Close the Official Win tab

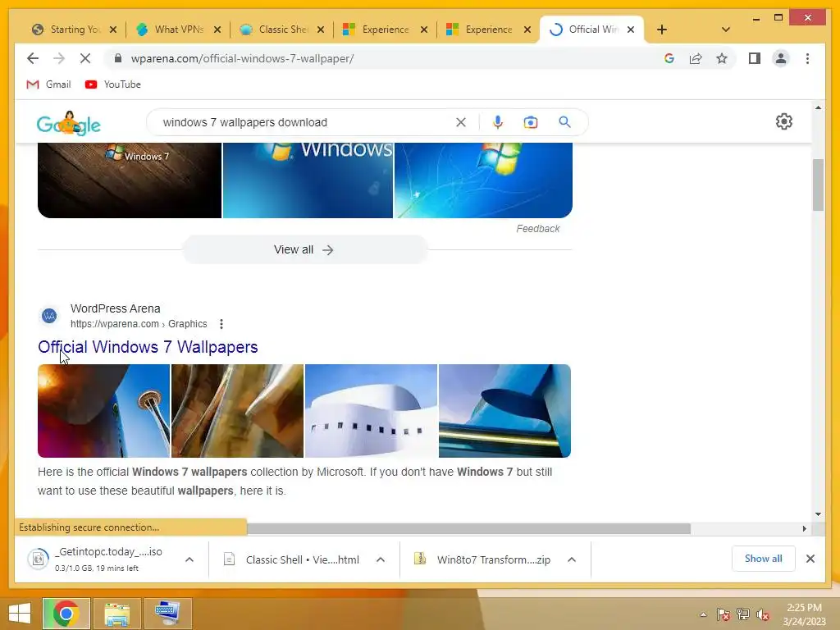click(631, 30)
